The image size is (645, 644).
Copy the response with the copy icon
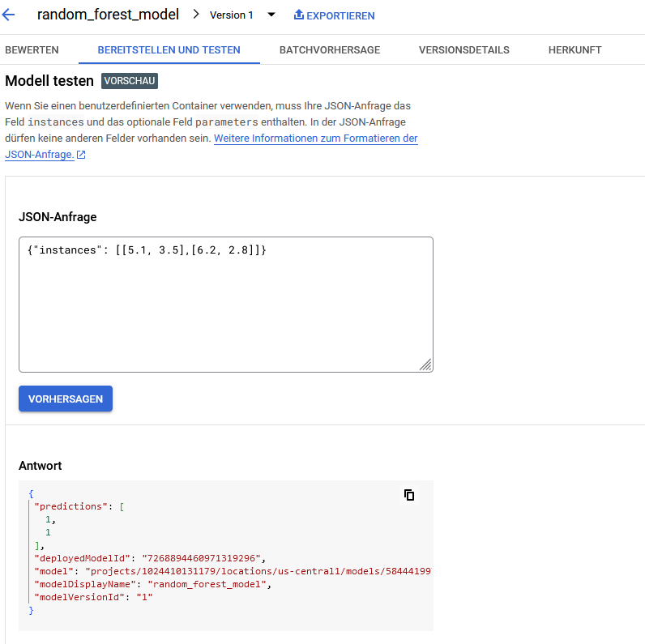409,495
